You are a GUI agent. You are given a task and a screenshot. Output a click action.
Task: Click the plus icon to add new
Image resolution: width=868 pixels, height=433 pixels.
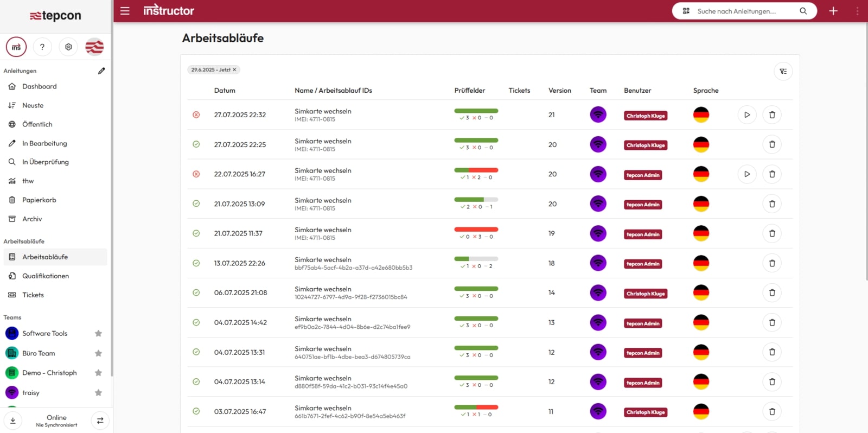tap(833, 11)
